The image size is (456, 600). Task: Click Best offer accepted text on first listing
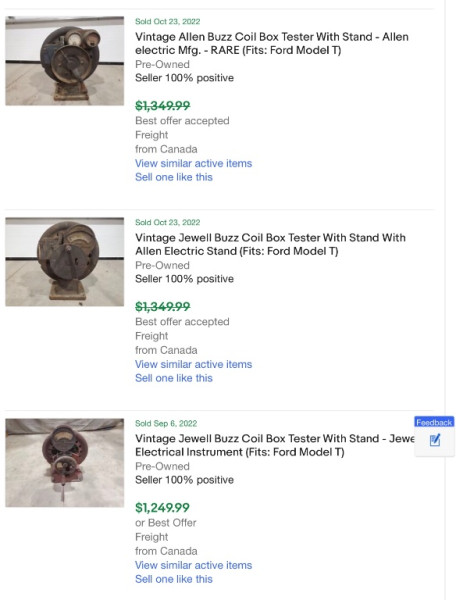(182, 121)
